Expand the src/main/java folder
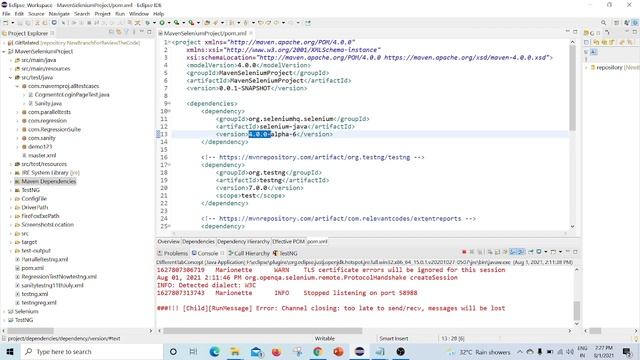Image resolution: width=640 pixels, height=360 pixels. pos(11,60)
